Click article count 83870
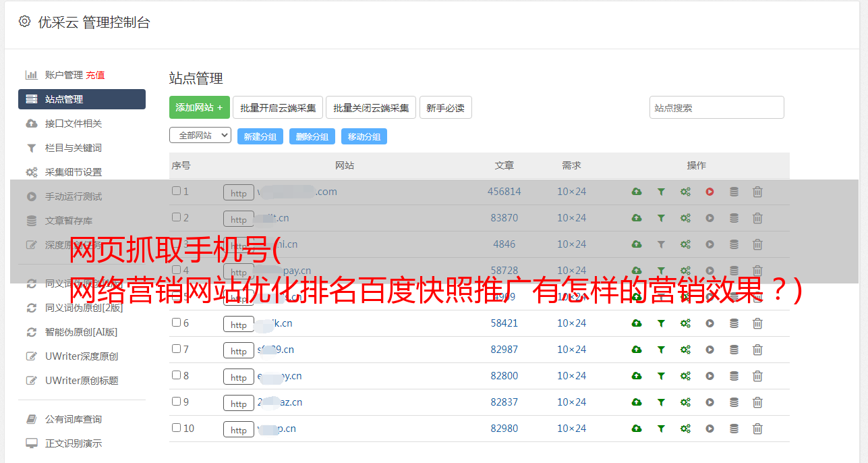The width and height of the screenshot is (868, 463). point(504,218)
